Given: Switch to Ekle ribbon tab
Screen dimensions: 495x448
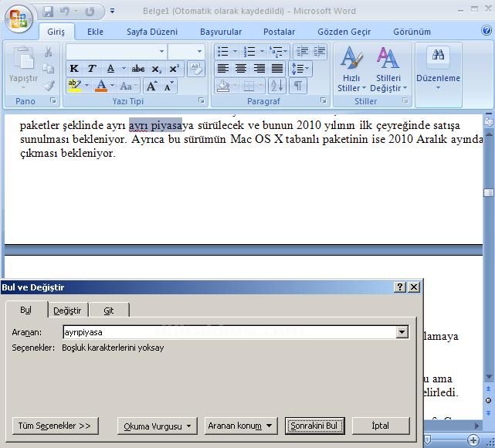Looking at the screenshot, I should [95, 32].
